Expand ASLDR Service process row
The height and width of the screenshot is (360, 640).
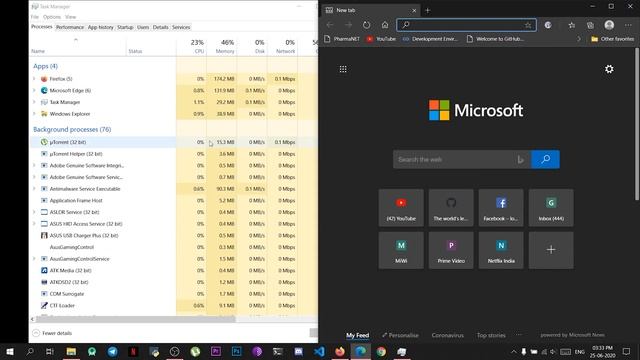point(34,212)
